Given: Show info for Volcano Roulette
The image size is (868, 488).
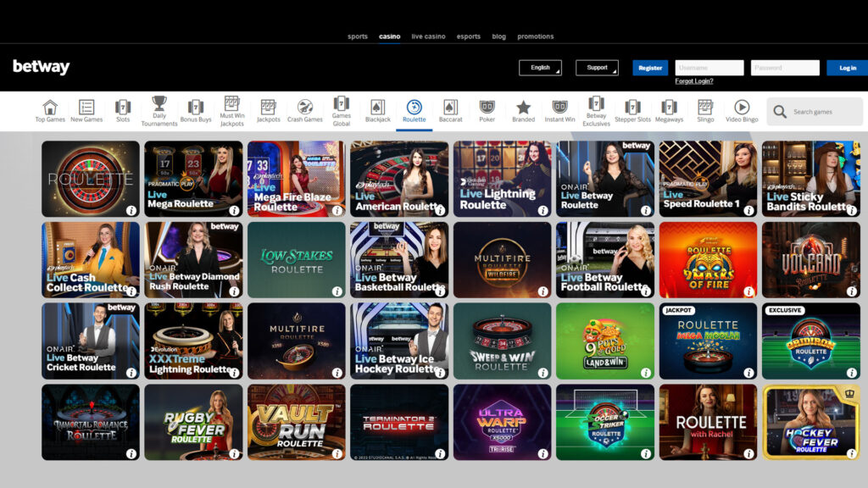Looking at the screenshot, I should pos(851,291).
